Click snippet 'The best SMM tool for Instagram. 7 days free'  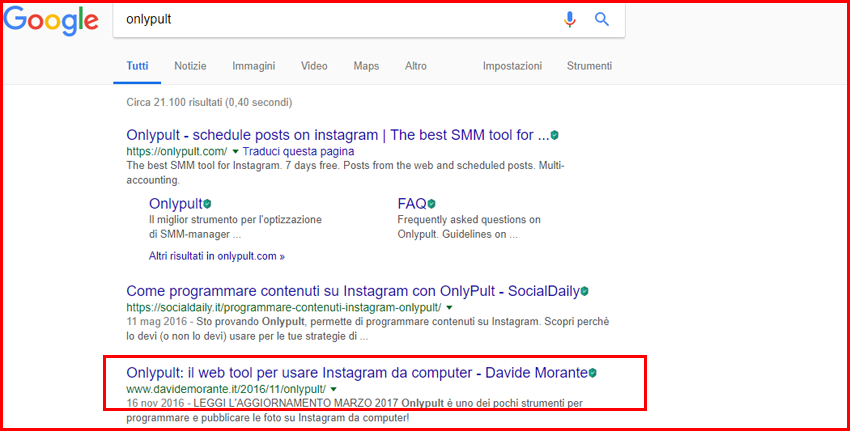pyautogui.click(x=345, y=172)
